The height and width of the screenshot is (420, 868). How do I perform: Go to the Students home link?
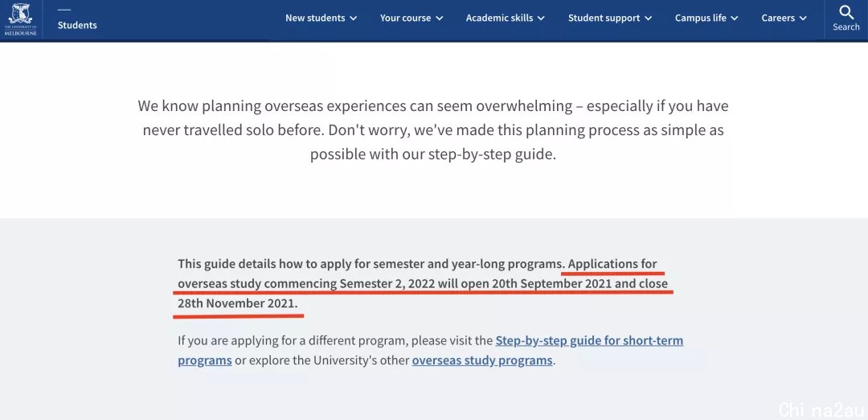pyautogui.click(x=77, y=25)
